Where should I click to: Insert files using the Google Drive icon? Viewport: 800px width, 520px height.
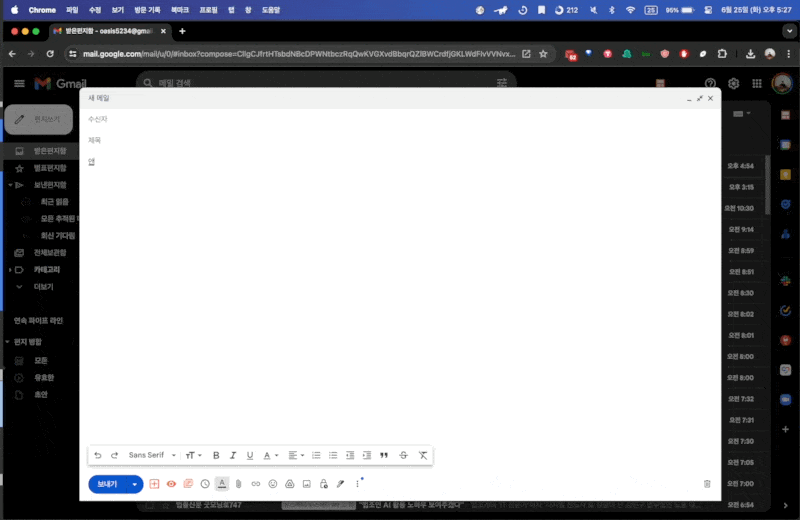click(x=289, y=484)
